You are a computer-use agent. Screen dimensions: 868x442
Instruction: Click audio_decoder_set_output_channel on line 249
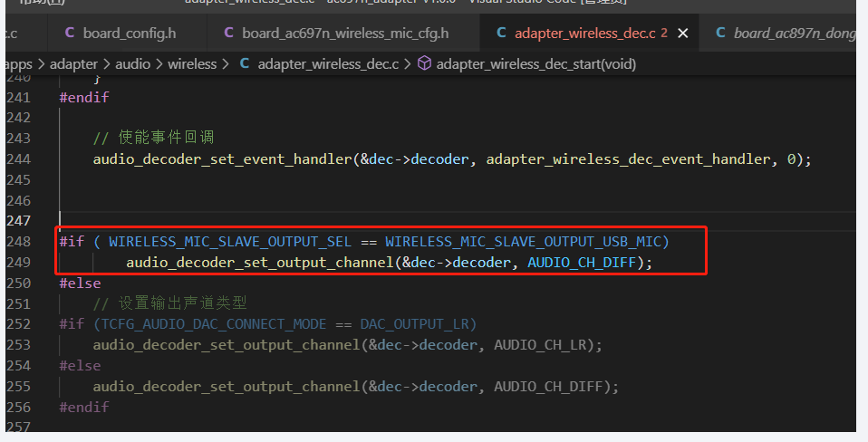point(260,263)
